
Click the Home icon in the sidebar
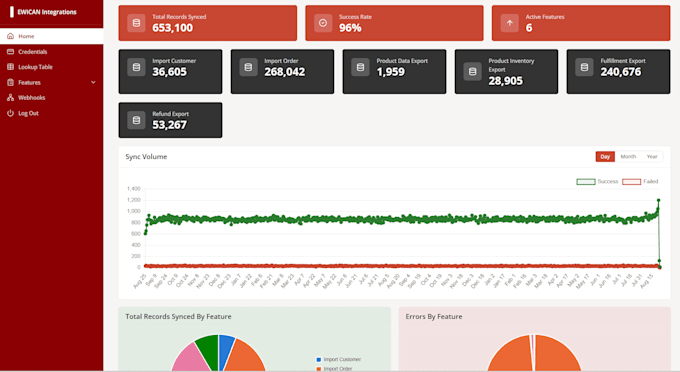10,36
